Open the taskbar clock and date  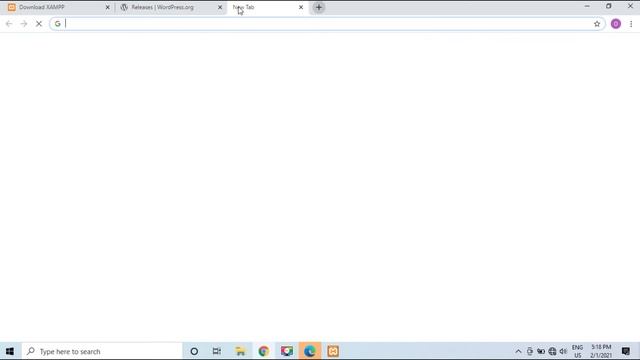[x=601, y=351]
